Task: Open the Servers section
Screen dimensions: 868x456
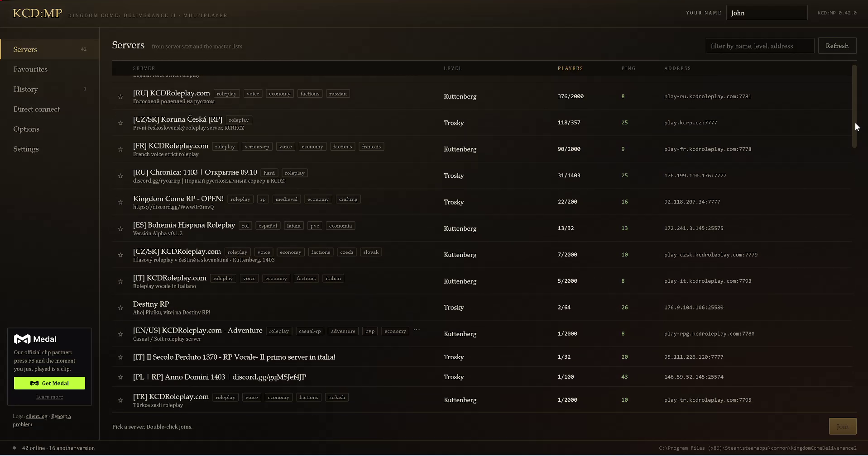Action: 50,49
